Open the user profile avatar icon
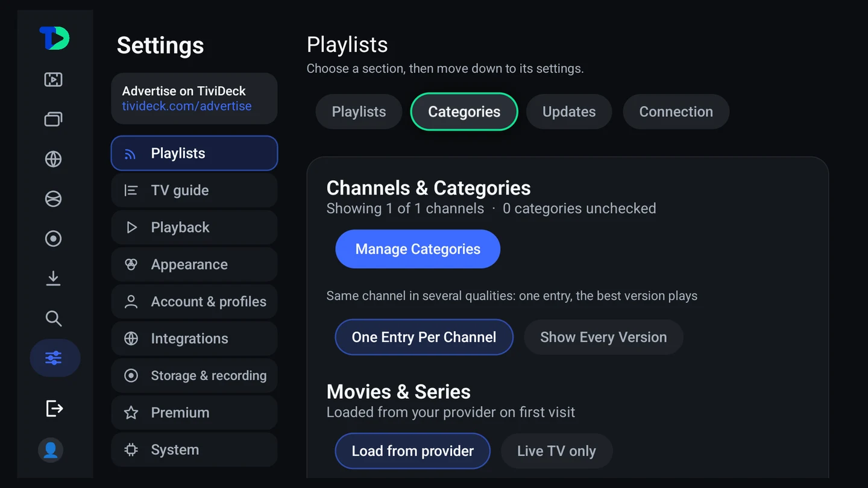Viewport: 868px width, 488px height. (x=51, y=450)
